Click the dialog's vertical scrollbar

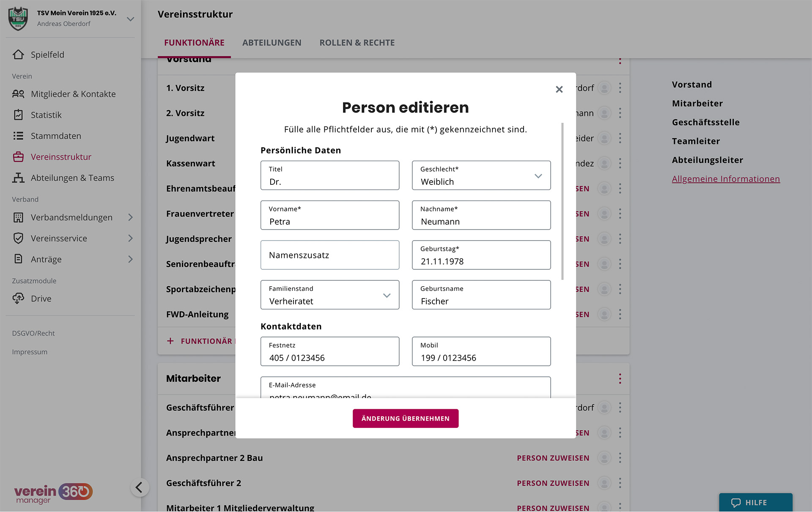[x=562, y=201]
